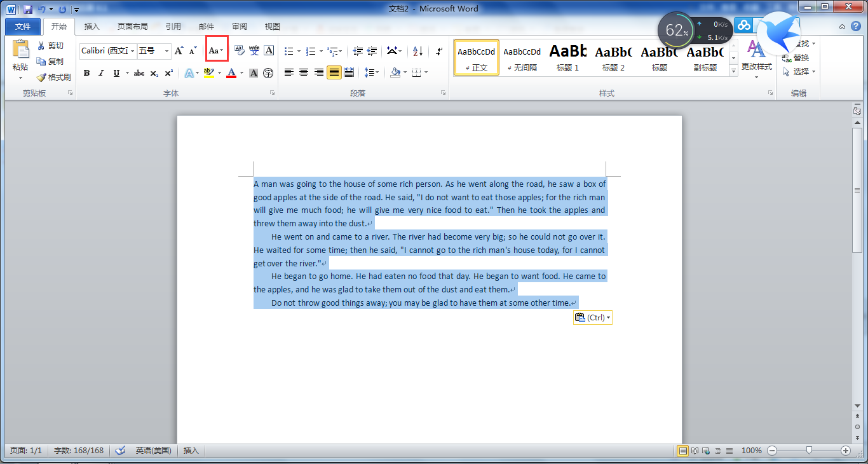The width and height of the screenshot is (868, 464).
Task: Select justified text alignment
Action: tap(334, 72)
